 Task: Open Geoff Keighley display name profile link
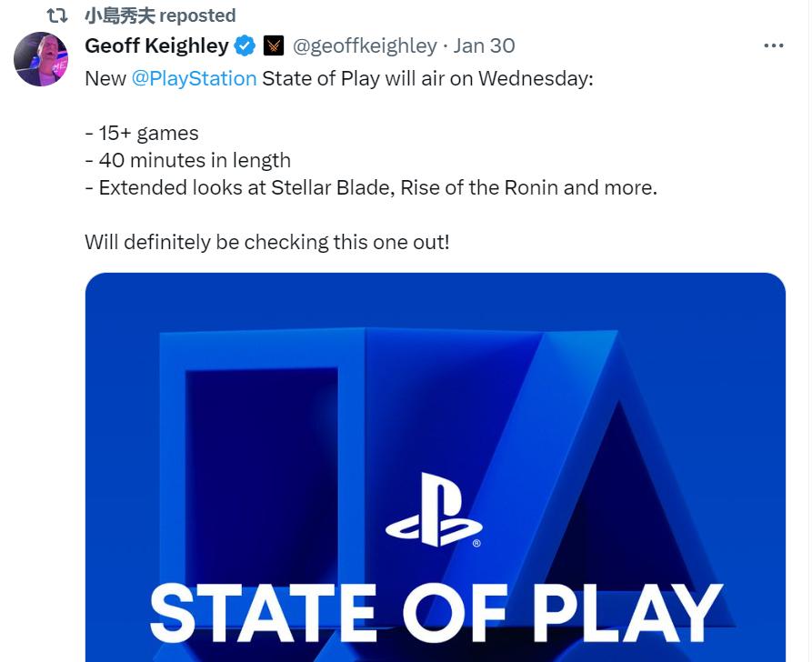pyautogui.click(x=156, y=45)
